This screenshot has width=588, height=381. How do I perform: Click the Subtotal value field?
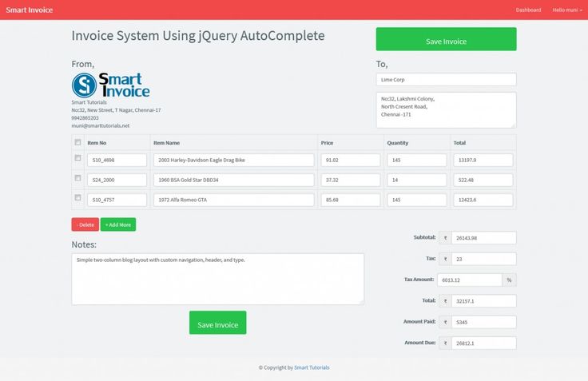[x=484, y=238]
